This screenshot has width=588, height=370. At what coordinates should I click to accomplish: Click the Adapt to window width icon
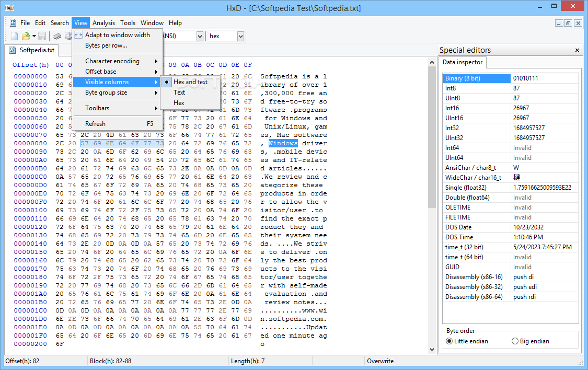[x=78, y=35]
